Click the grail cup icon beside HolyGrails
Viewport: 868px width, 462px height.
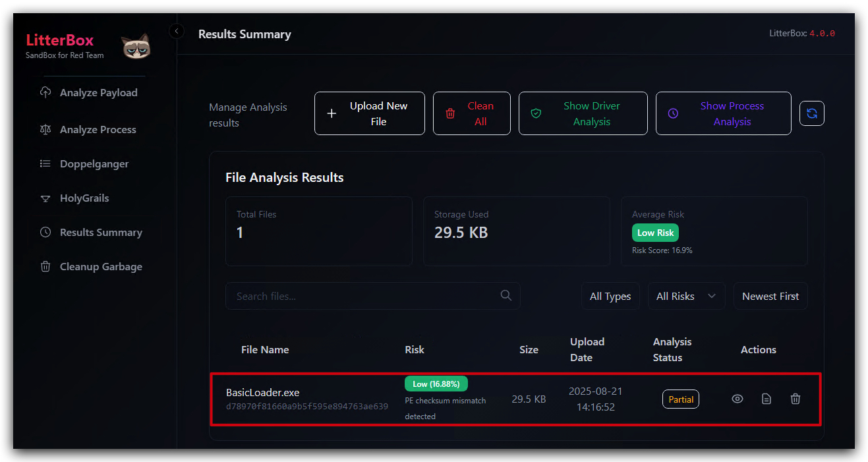point(45,198)
